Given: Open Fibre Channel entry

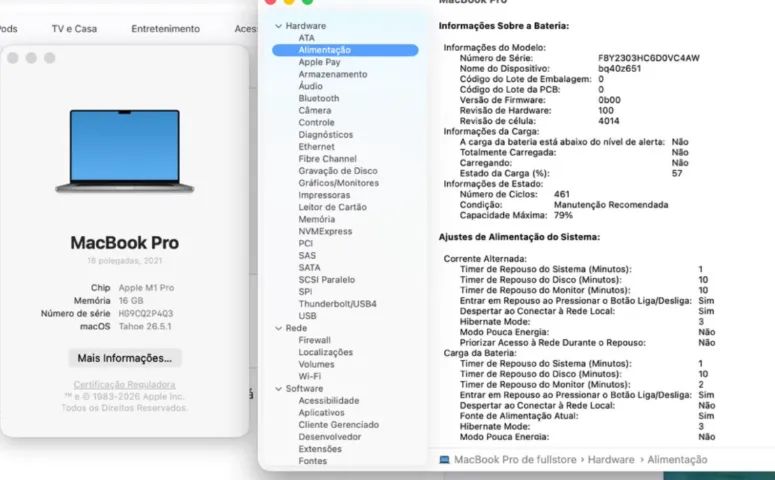Looking at the screenshot, I should pyautogui.click(x=327, y=159).
